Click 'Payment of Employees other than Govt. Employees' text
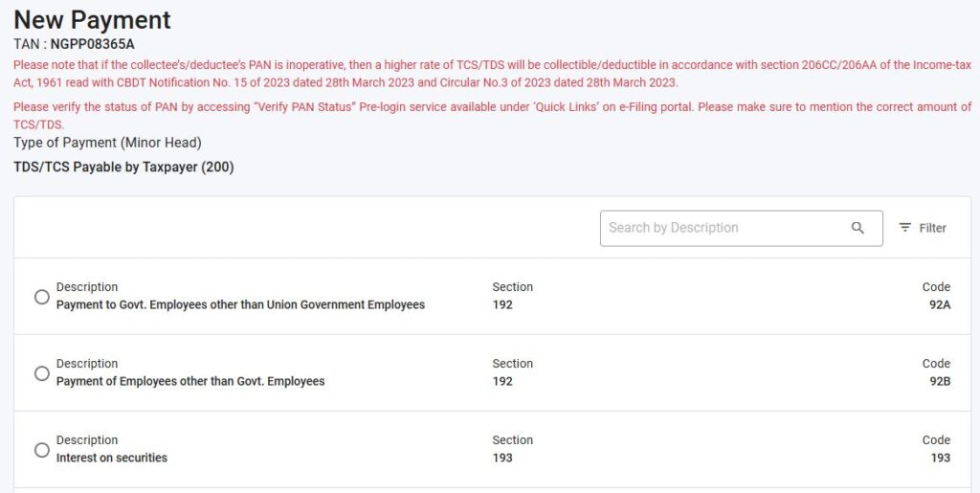980x493 pixels. 190,382
